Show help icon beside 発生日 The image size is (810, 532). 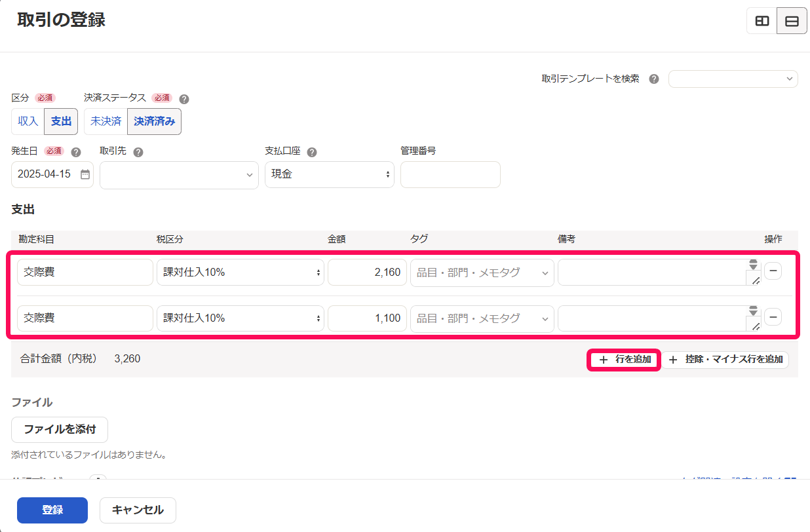click(x=76, y=152)
